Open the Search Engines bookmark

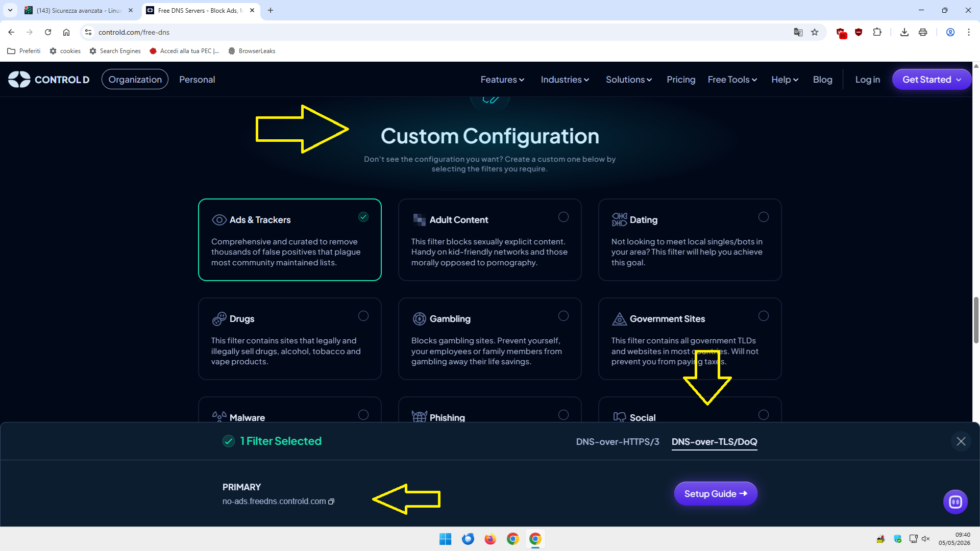pos(115,51)
